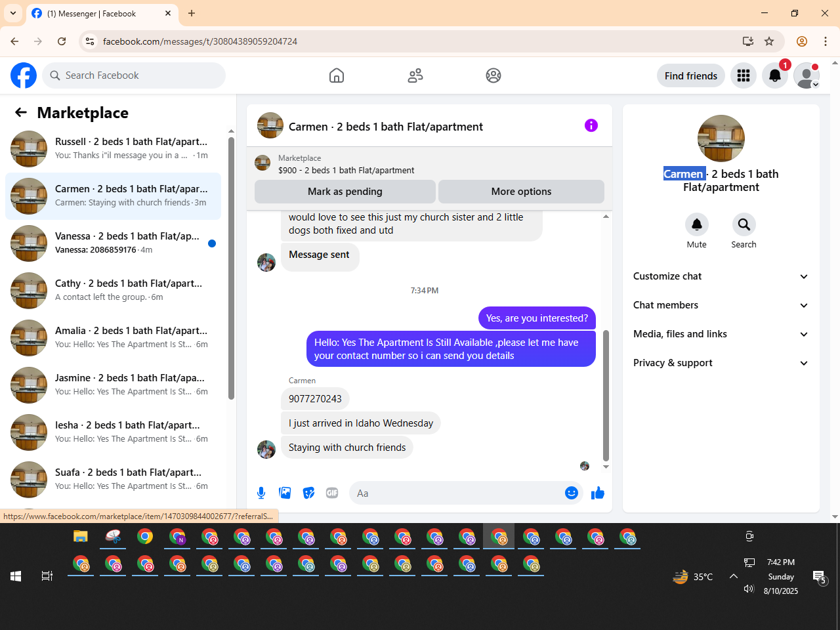Viewport: 840px width, 630px height.
Task: Open Chrome profile icon
Action: click(802, 41)
